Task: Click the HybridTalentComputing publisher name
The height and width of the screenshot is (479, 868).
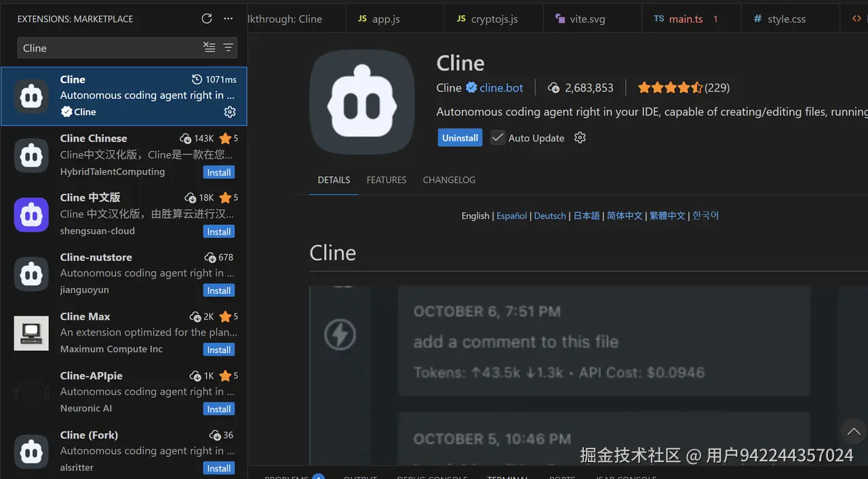Action: [x=113, y=171]
